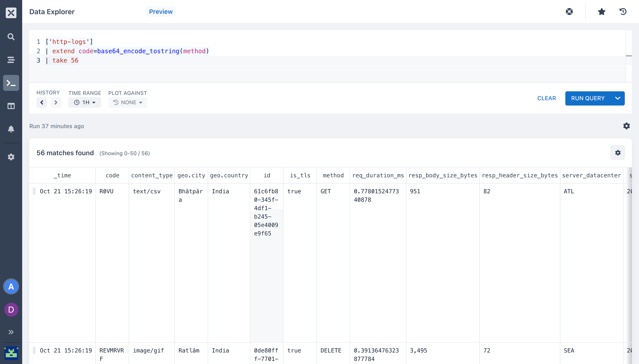639x364 pixels.
Task: Open the query history clock icon
Action: pos(623,12)
